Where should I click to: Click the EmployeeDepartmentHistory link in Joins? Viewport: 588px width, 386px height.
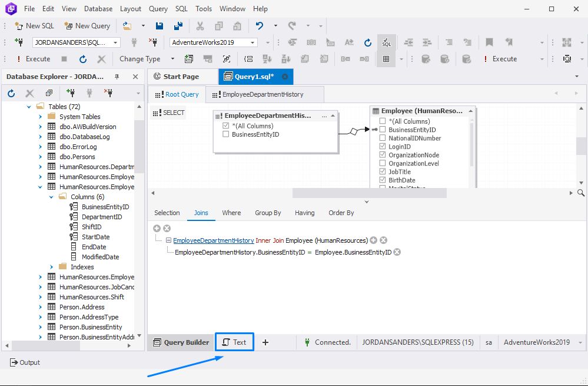pos(214,240)
